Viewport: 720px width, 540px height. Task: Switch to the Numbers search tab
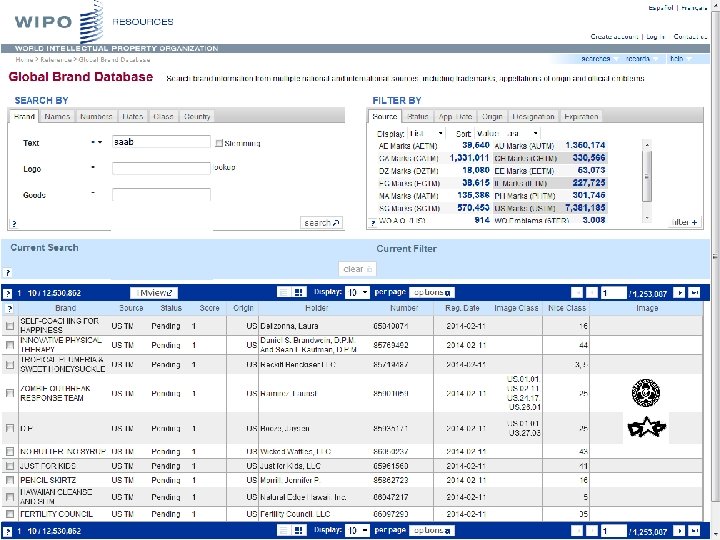pos(96,117)
